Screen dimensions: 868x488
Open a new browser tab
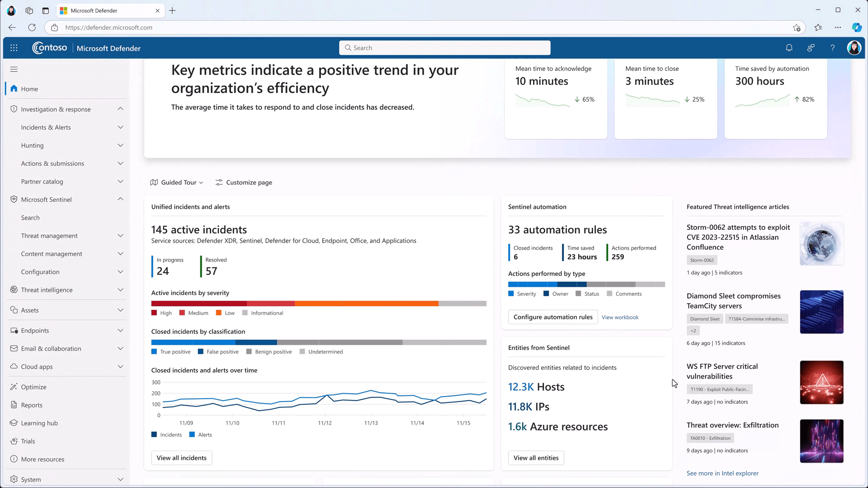172,10
